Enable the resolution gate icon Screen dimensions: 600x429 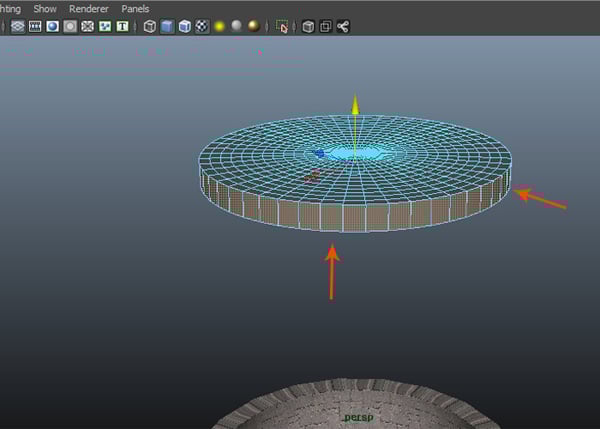(x=52, y=26)
